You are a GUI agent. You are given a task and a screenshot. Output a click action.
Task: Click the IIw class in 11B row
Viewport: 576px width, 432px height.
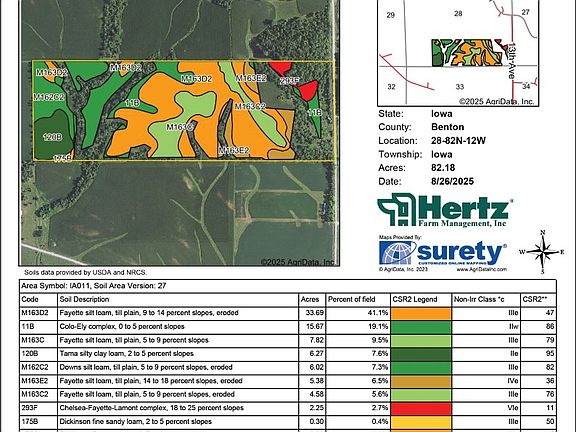pyautogui.click(x=513, y=327)
